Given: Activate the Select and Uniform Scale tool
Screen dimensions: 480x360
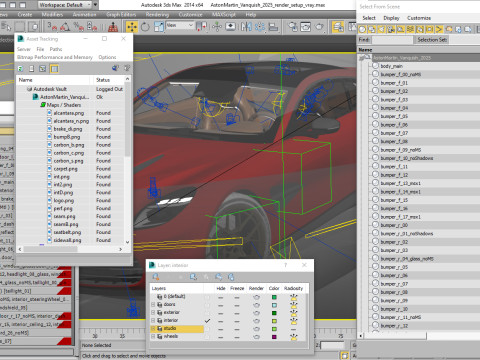Looking at the screenshot, I should (x=159, y=27).
